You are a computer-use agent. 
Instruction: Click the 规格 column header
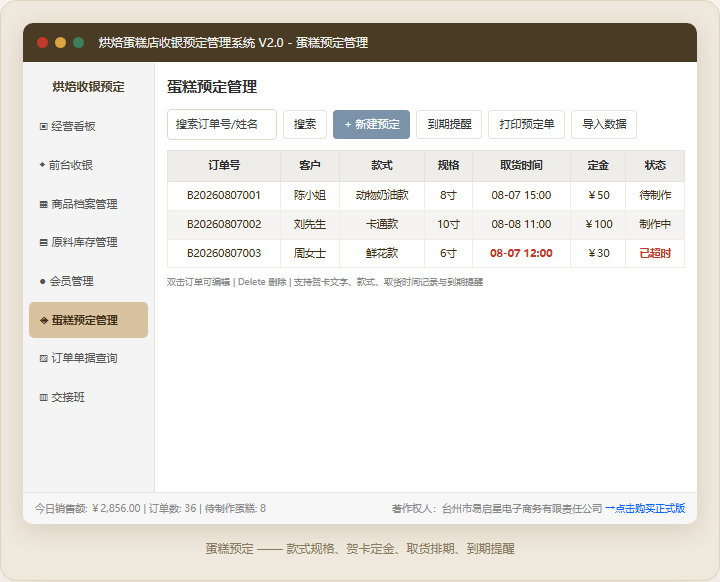click(449, 166)
